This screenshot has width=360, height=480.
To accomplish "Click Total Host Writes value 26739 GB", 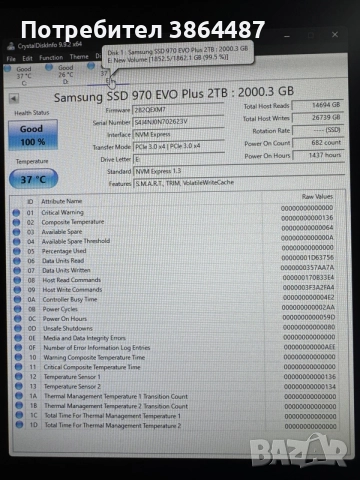I will tap(318, 117).
